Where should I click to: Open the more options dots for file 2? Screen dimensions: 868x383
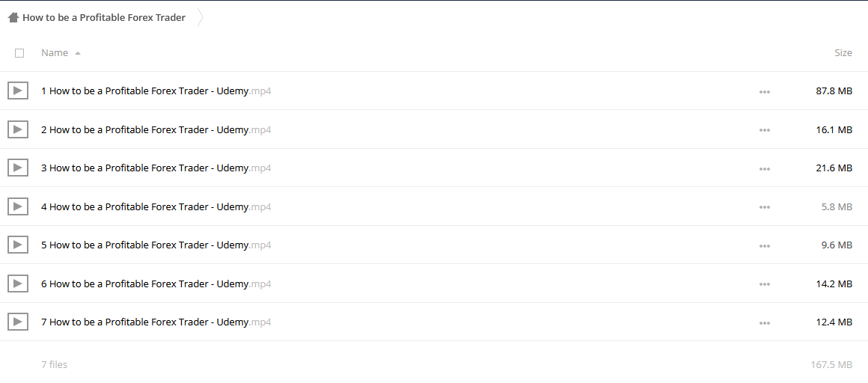click(x=765, y=130)
